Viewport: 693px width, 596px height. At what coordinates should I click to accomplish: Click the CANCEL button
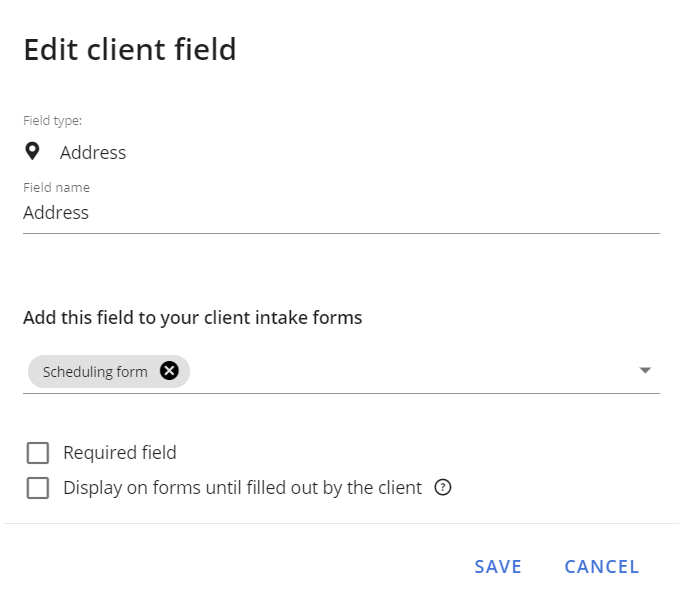coord(602,567)
